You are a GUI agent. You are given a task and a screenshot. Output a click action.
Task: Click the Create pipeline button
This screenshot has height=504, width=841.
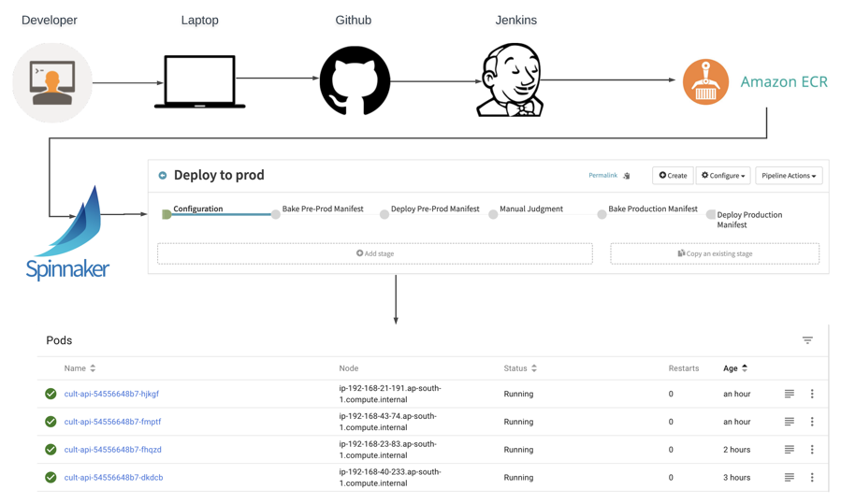[x=673, y=176]
